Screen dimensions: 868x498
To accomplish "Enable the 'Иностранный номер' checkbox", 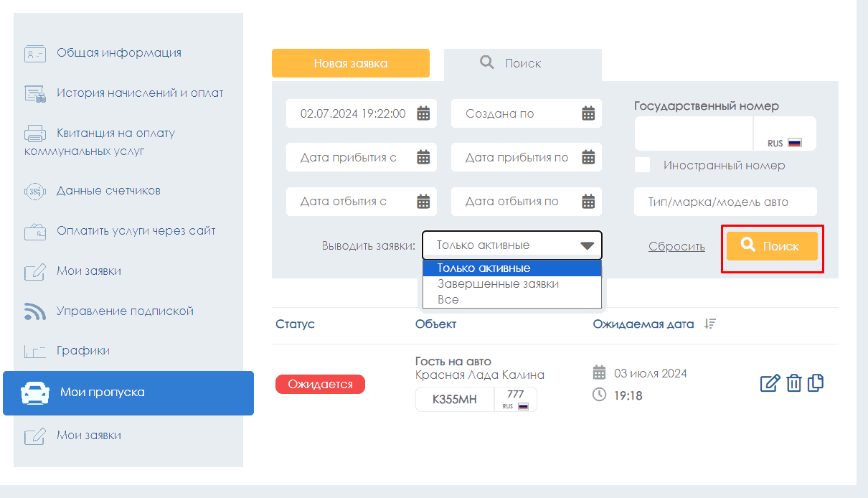I will point(643,165).
